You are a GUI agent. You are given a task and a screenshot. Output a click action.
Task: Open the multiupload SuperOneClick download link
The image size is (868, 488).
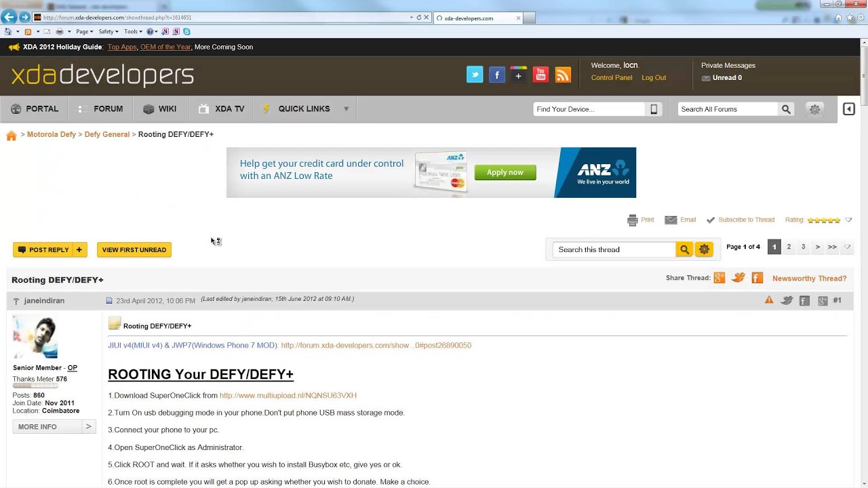(288, 396)
